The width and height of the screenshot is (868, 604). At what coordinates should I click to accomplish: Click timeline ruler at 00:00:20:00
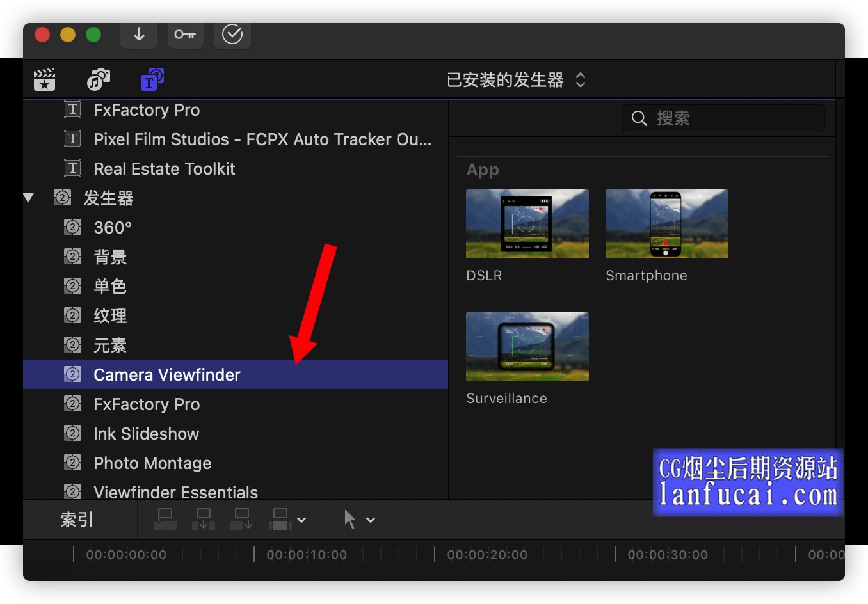pos(487,555)
